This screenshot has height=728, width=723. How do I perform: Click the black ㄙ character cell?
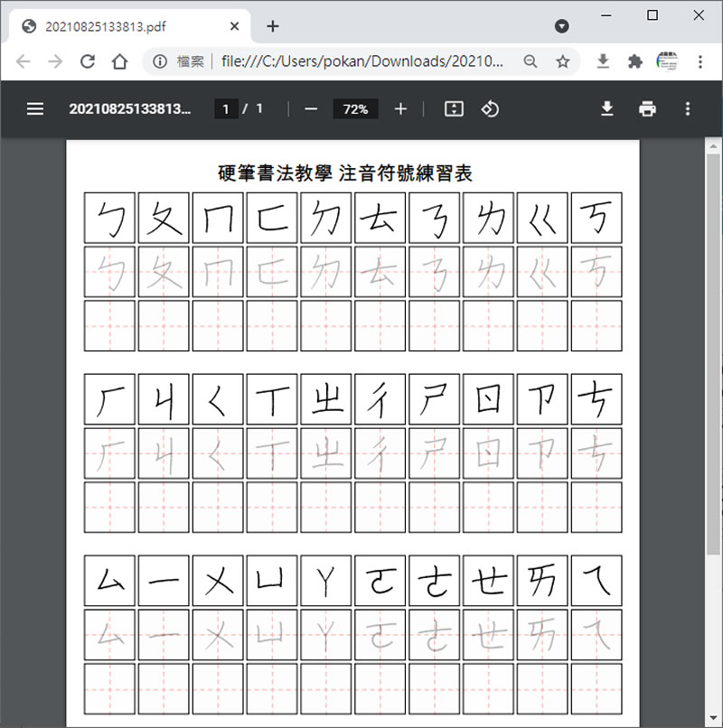coord(109,581)
